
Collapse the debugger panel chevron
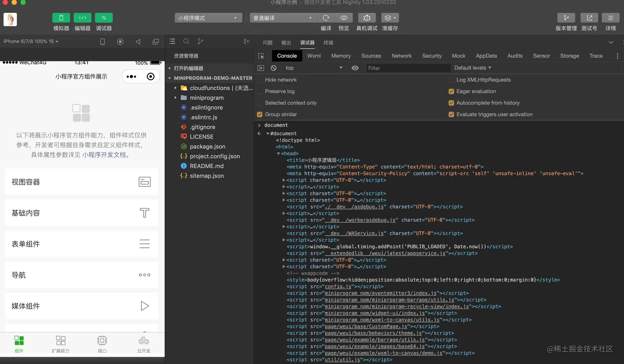(611, 42)
